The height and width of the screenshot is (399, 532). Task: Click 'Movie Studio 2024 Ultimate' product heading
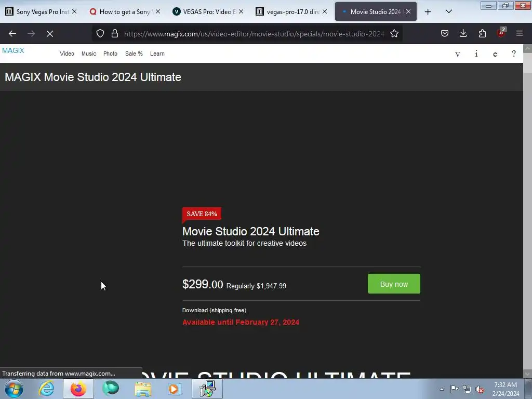click(x=251, y=231)
